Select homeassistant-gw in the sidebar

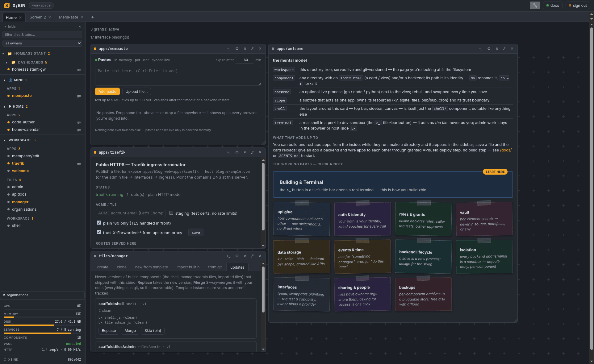29,69
